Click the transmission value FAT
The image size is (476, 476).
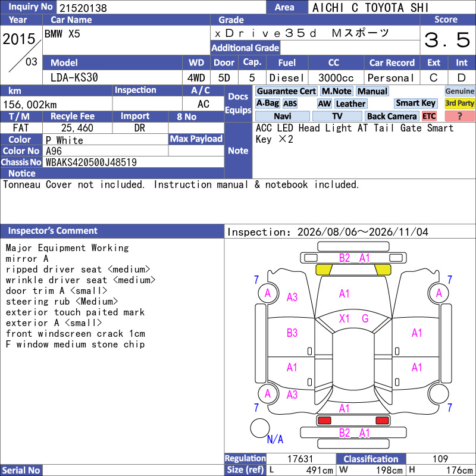(21, 128)
